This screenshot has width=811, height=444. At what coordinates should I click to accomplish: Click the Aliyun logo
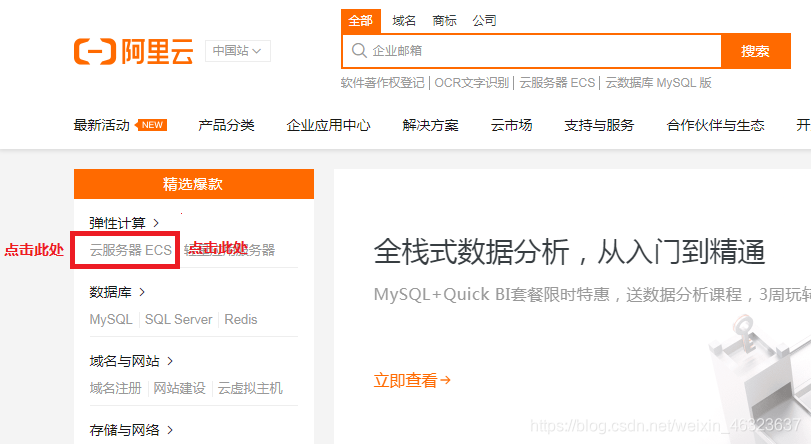pos(133,51)
